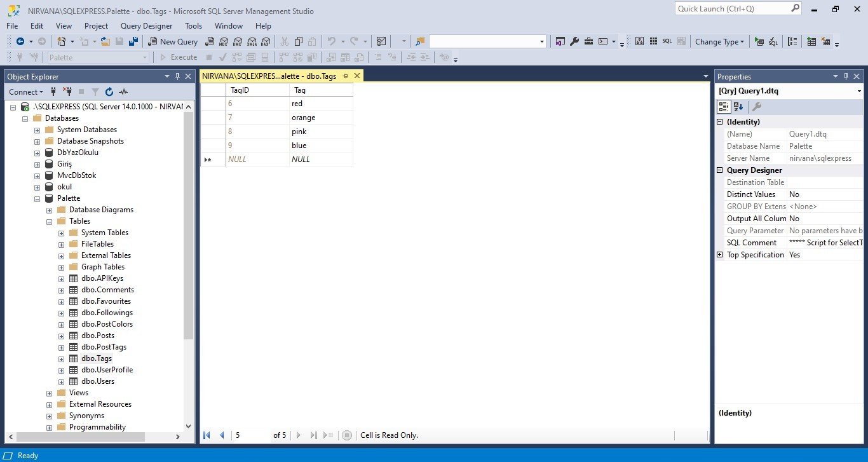Screen dimensions: 868x462
Task: Click Connect Object Explorer plug icon
Action: [53, 92]
